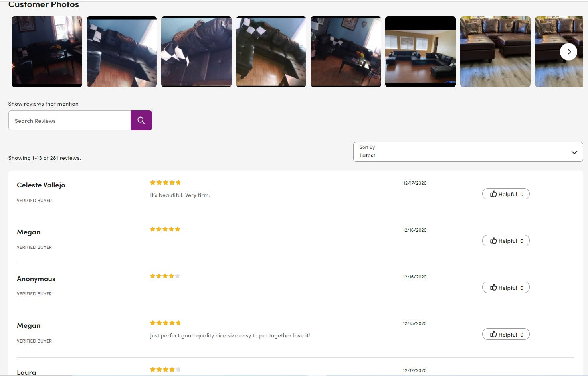The image size is (588, 376).
Task: Open the Sort By Latest dropdown
Action: 468,152
